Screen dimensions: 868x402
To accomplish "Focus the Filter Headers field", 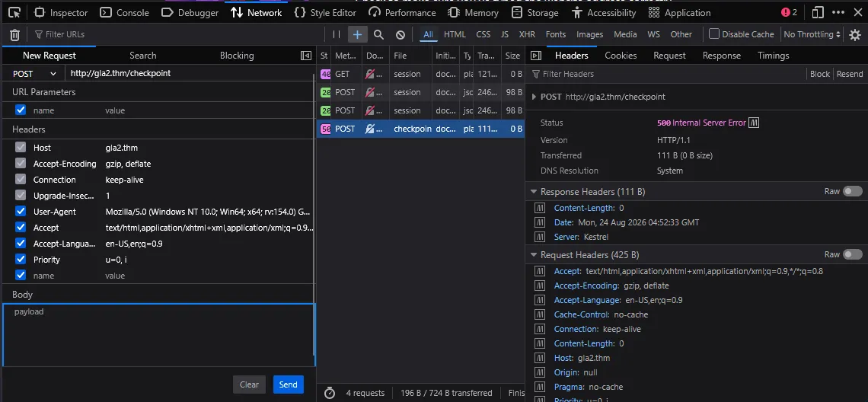I will 667,74.
